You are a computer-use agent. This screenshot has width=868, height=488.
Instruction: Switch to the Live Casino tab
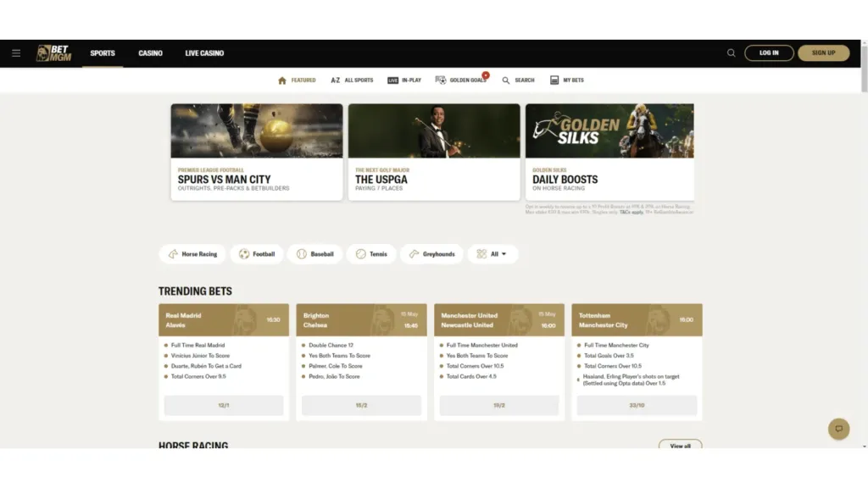click(x=204, y=53)
